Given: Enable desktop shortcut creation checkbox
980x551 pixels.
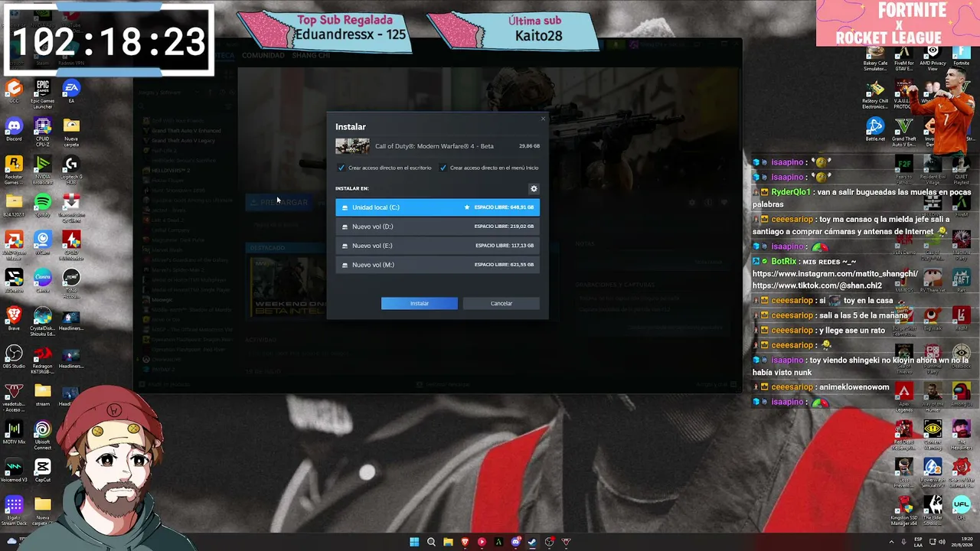Looking at the screenshot, I should tap(341, 168).
